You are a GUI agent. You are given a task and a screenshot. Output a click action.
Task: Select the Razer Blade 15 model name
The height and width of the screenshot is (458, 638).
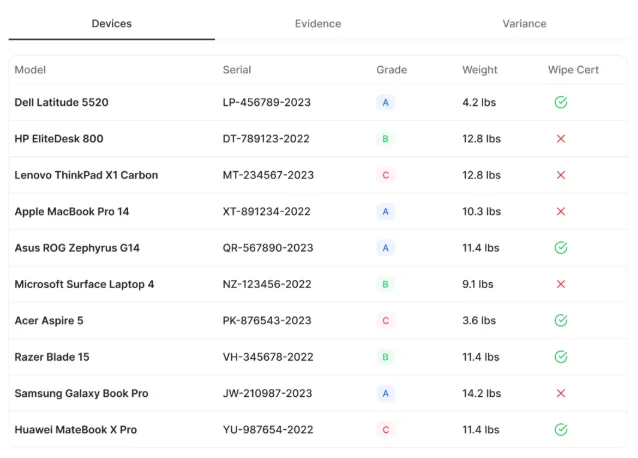click(52, 357)
